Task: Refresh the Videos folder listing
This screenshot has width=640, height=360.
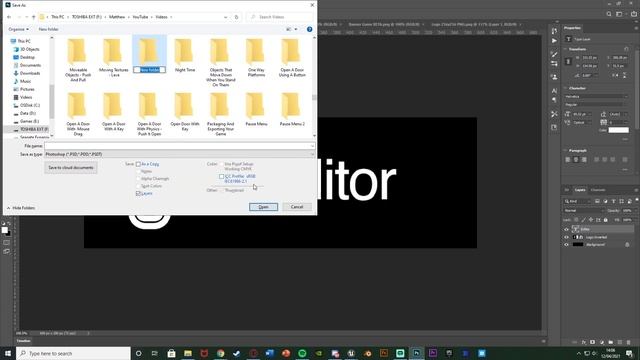Action: pos(236,17)
